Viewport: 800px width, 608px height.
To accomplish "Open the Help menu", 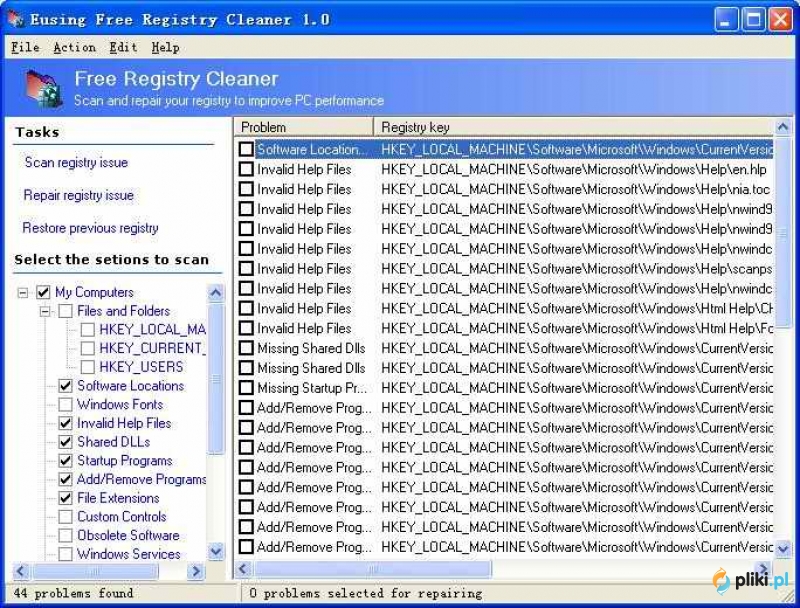I will [165, 47].
